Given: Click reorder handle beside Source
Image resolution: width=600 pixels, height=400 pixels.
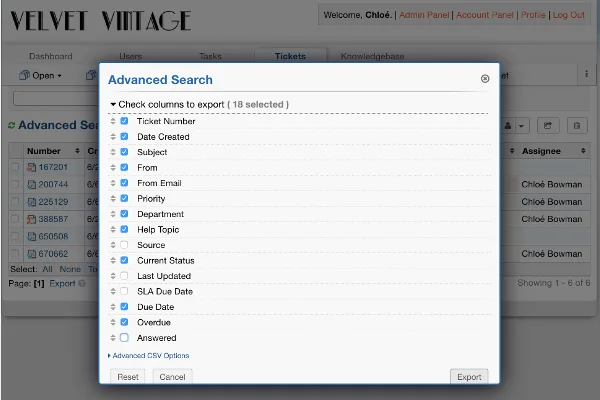Looking at the screenshot, I should pos(113,245).
